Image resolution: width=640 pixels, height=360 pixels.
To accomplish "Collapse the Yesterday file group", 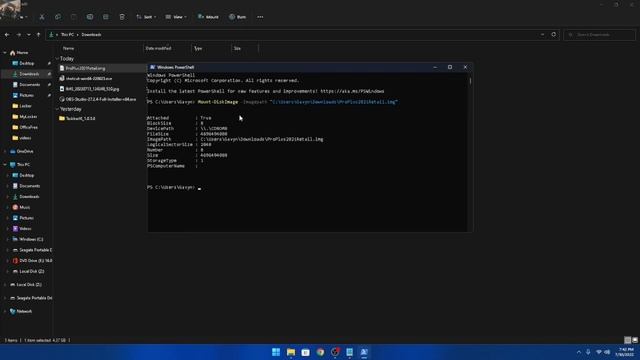I will click(x=57, y=109).
